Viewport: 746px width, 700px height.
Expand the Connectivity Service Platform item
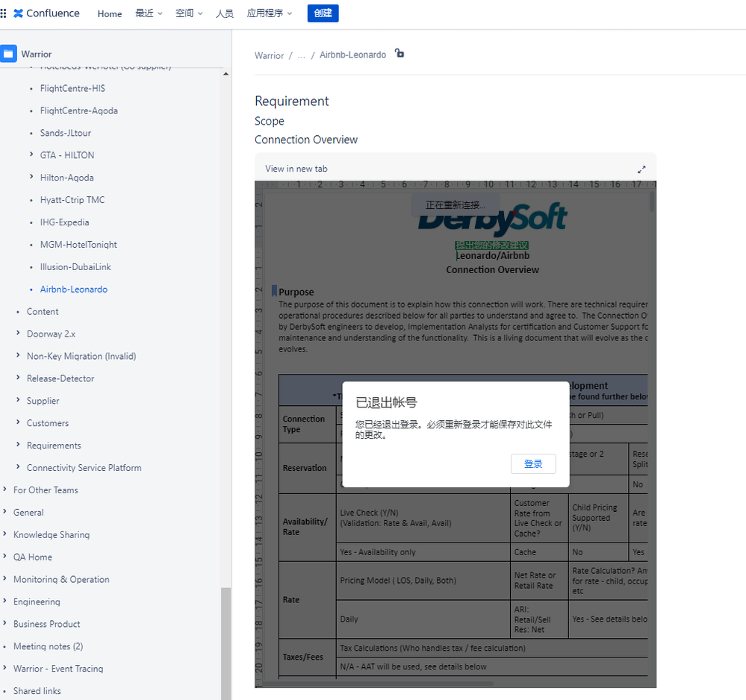[x=18, y=467]
